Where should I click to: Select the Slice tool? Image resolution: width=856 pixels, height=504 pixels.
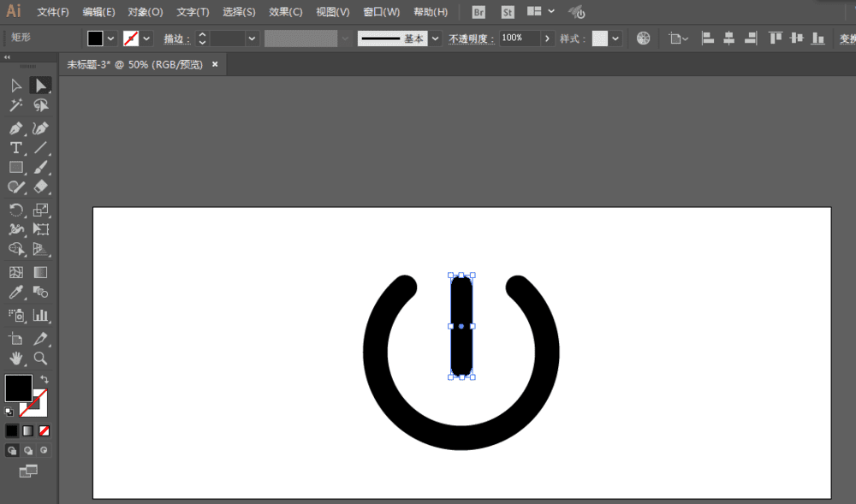click(x=40, y=339)
